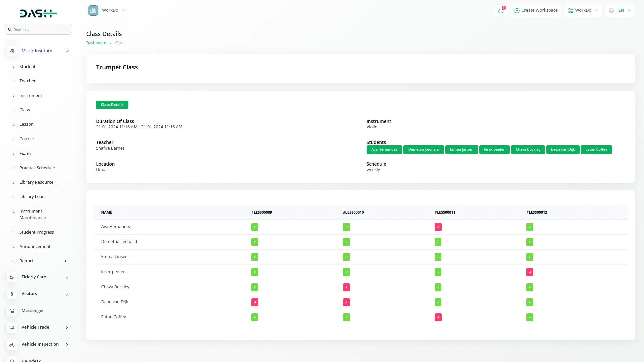The image size is (644, 362).
Task: Click the DASH logo
Action: (x=38, y=13)
